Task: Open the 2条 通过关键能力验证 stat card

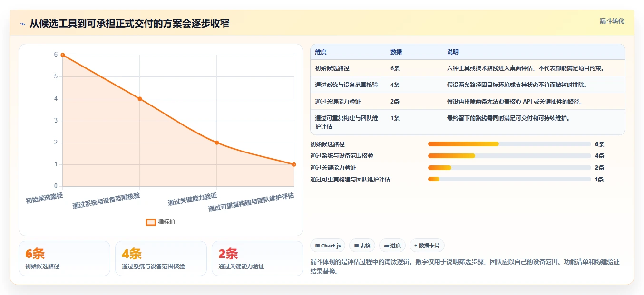Action: click(257, 258)
